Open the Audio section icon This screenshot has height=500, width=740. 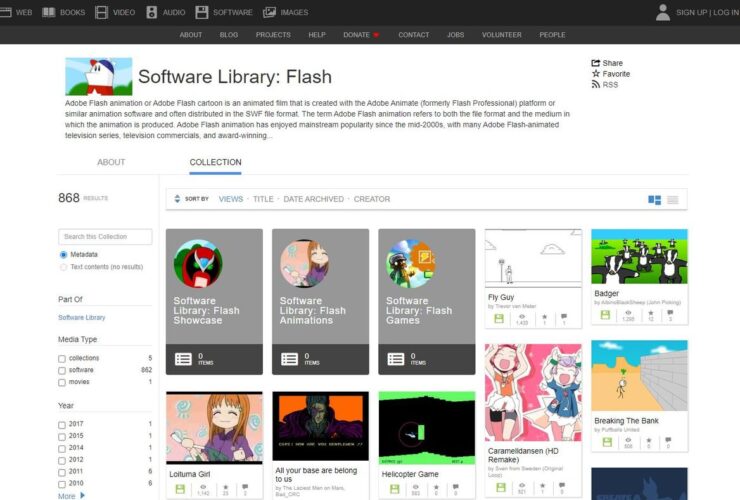pyautogui.click(x=151, y=12)
